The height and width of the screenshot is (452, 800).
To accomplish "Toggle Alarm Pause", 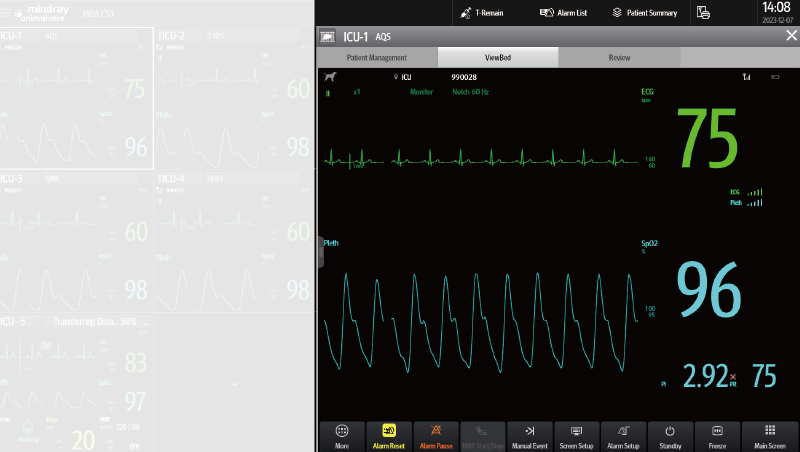I will point(436,435).
